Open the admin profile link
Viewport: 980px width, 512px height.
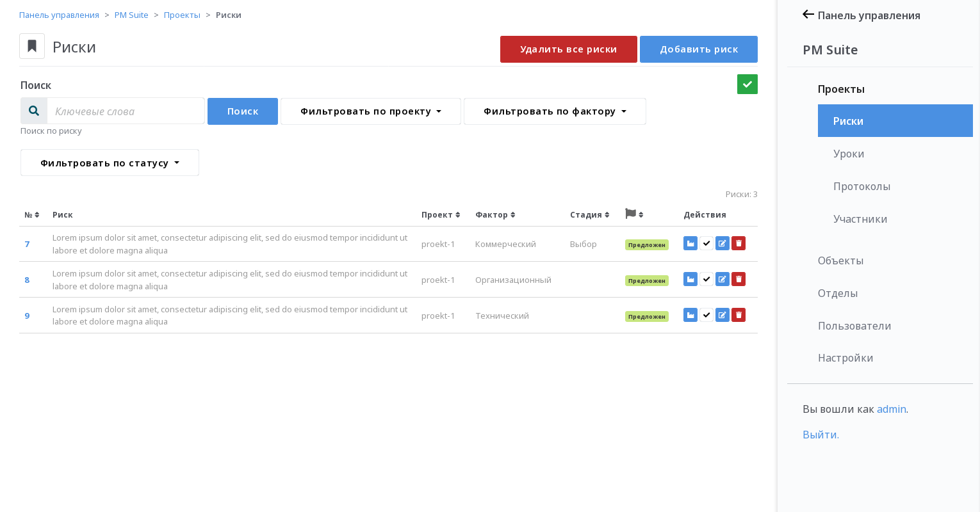892,409
